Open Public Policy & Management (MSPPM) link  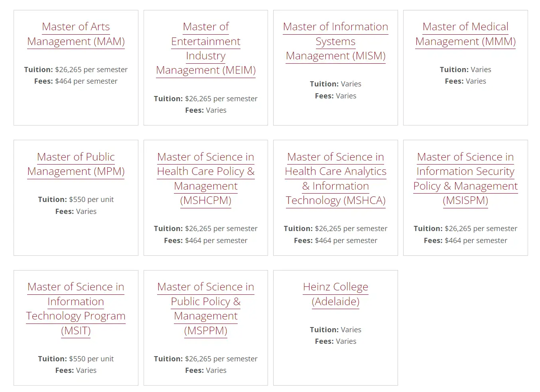point(206,308)
